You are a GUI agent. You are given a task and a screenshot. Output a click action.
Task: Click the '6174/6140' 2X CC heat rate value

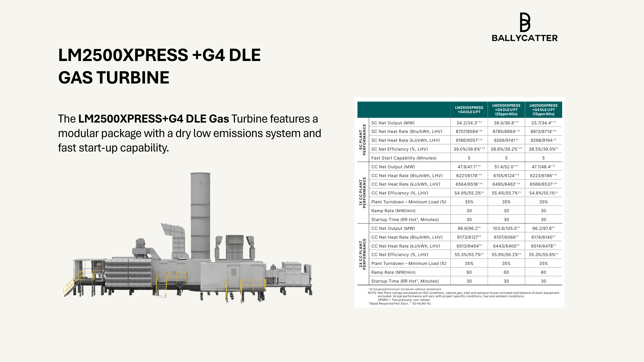click(543, 237)
